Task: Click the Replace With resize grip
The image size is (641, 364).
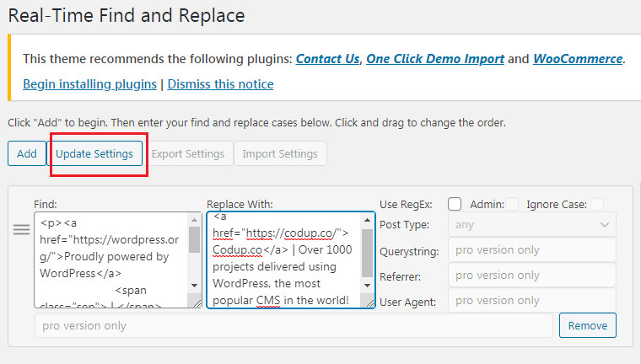Action: pos(369,302)
